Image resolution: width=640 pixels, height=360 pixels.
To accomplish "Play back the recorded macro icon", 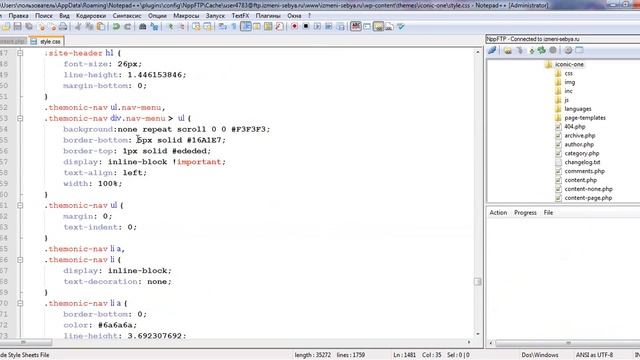I will coord(317,27).
